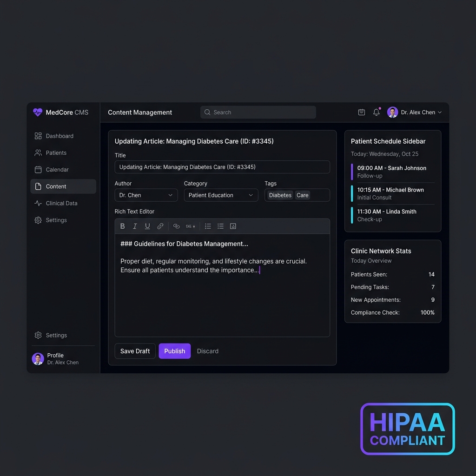Select the Content sidebar item

(x=63, y=186)
